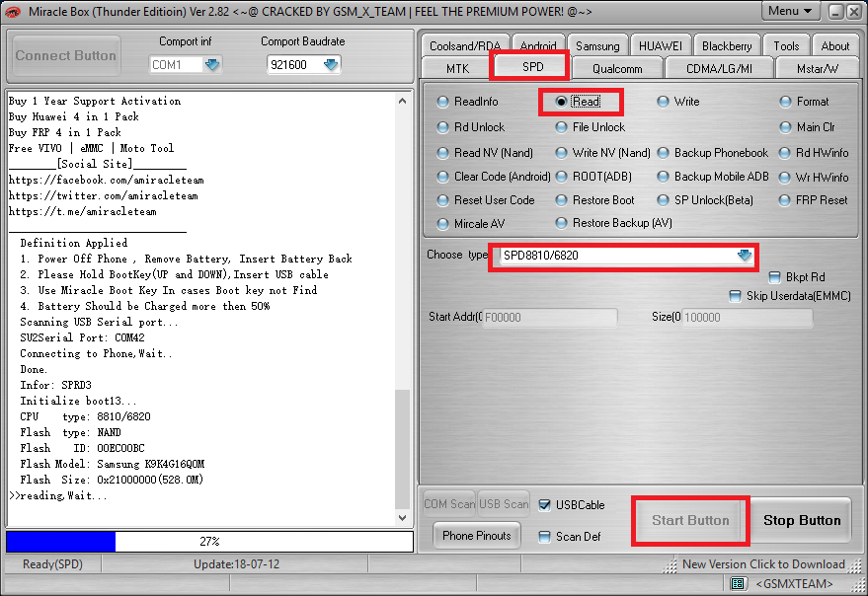868x596 pixels.
Task: Switch to the Android tab
Action: coord(538,46)
